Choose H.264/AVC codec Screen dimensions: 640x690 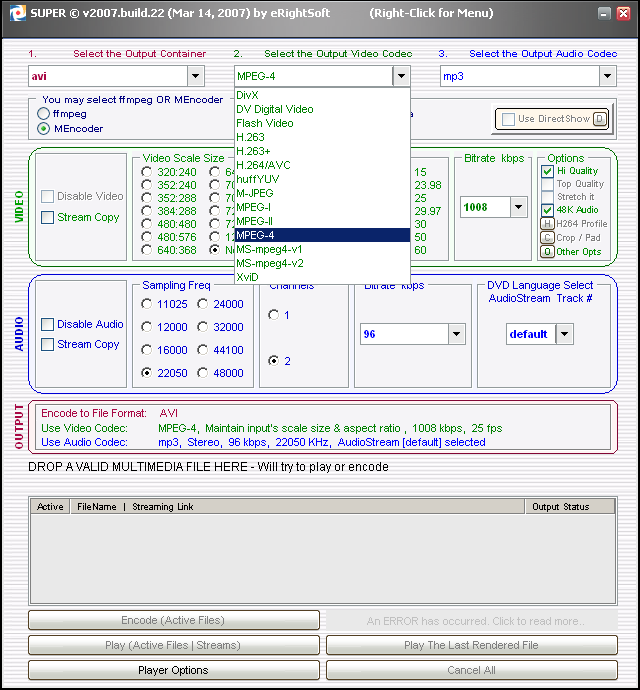[322, 165]
